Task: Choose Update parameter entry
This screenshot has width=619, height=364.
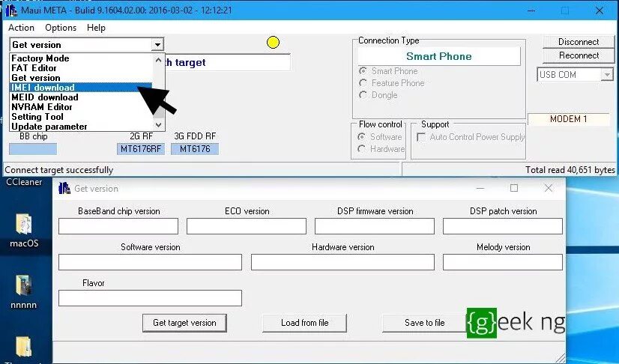Action: click(81, 127)
